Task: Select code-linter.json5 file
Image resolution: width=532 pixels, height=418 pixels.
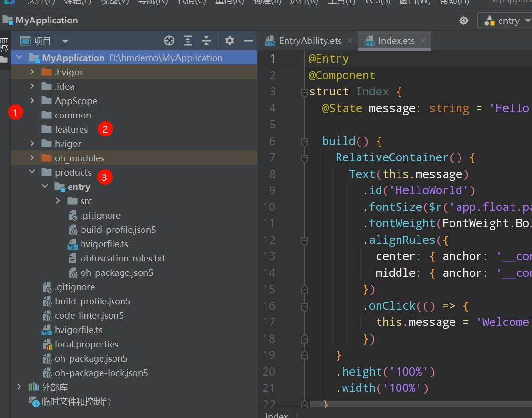Action: click(89, 315)
